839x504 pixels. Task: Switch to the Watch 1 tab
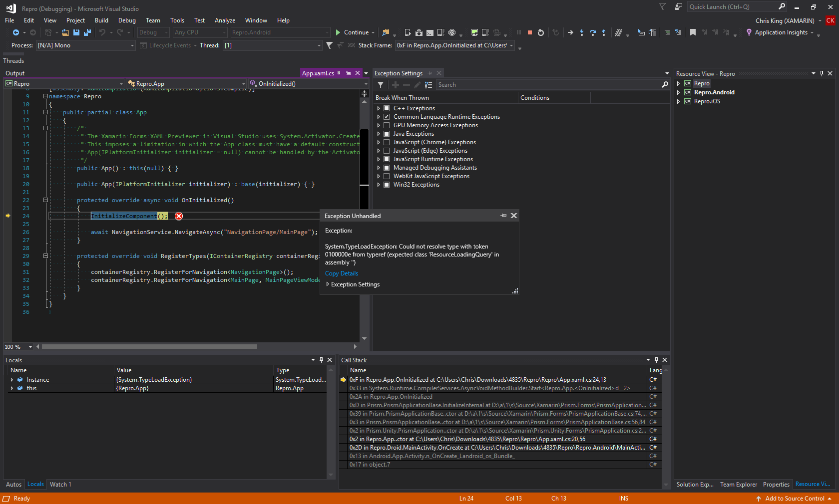[60, 485]
